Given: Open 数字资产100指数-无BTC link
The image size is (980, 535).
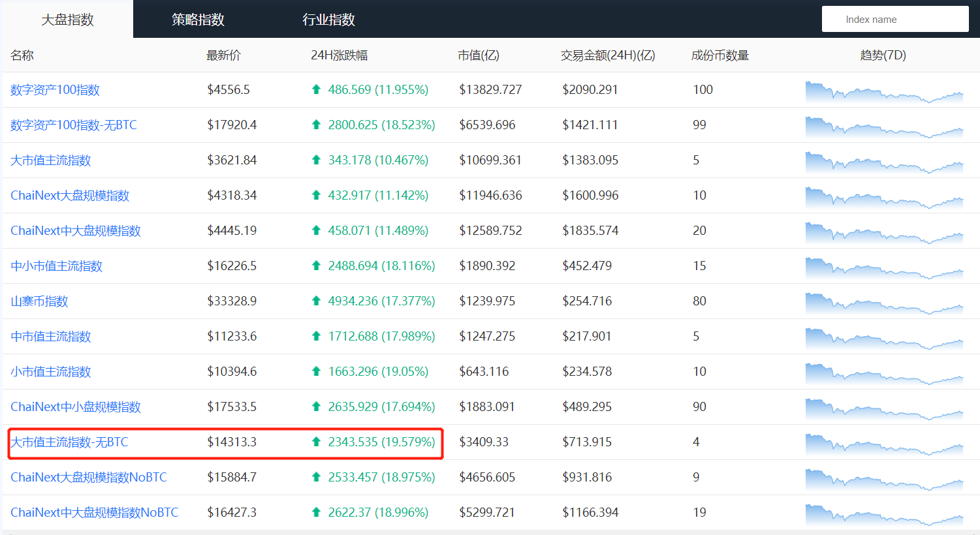Looking at the screenshot, I should (x=74, y=125).
